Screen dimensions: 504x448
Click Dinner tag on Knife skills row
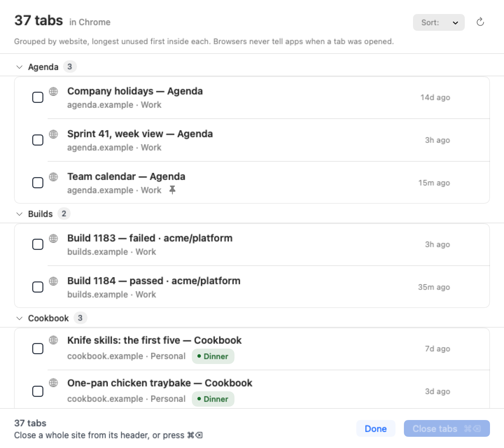click(213, 356)
